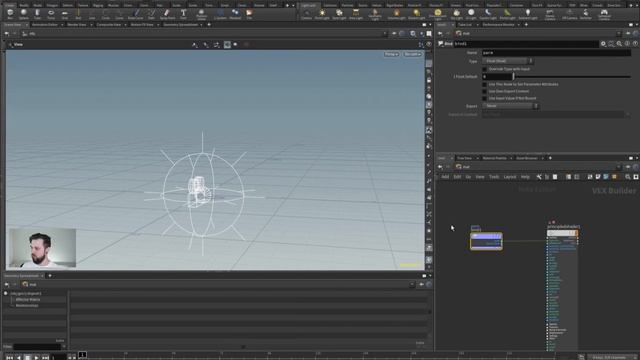Screen dimensions: 640x360
Task: Select the Font shelf tool
Action: pyautogui.click(x=183, y=14)
